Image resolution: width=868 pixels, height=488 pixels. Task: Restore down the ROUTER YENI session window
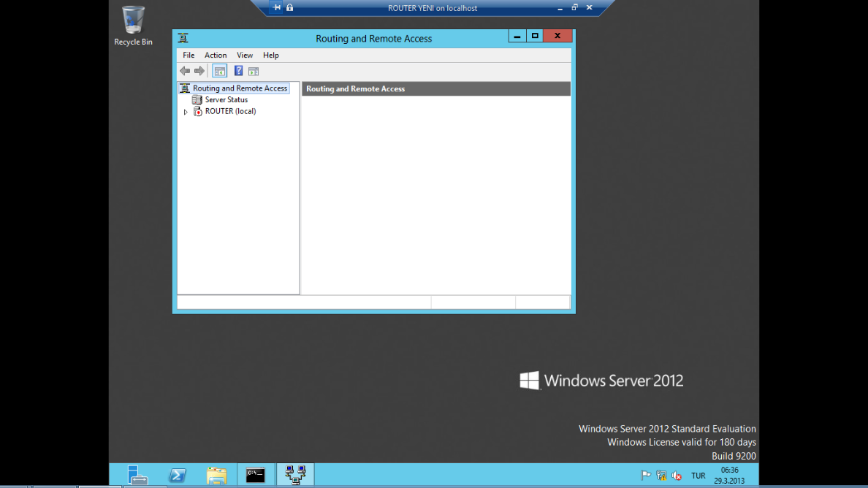(574, 8)
